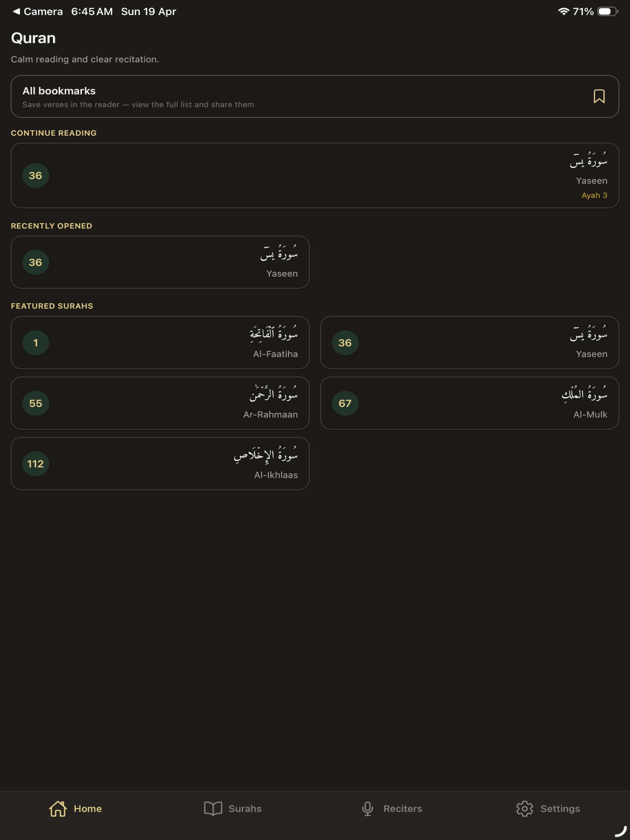Image resolution: width=630 pixels, height=840 pixels.
Task: Switch to the Surahs tab label
Action: [x=245, y=809]
